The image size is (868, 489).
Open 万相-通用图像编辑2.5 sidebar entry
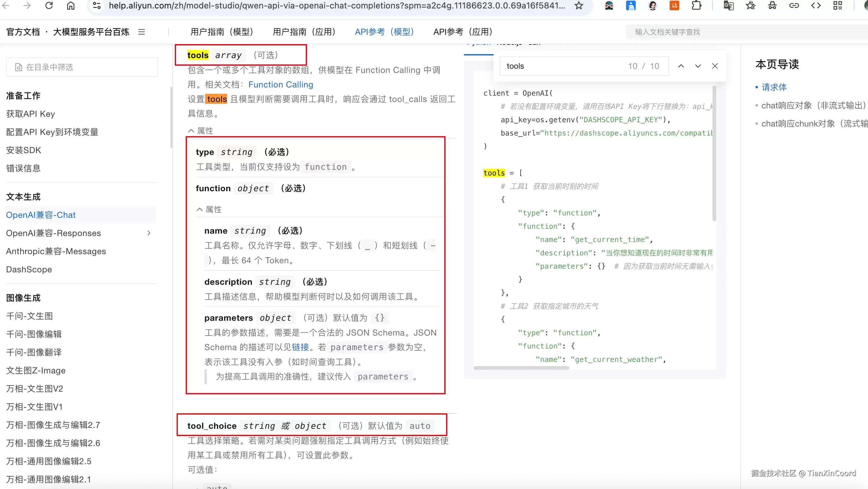(x=49, y=461)
